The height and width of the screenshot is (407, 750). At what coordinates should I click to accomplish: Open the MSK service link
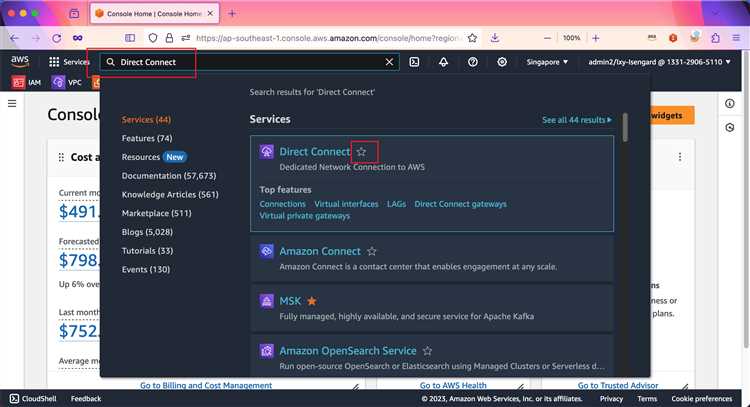290,301
